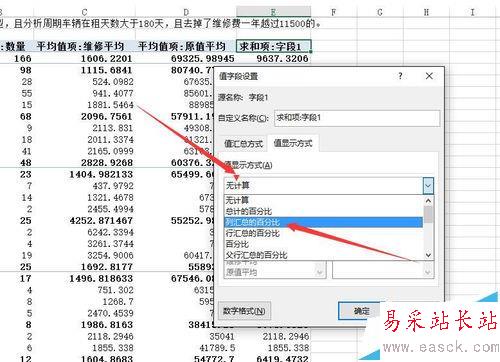This screenshot has width=500, height=362.
Task: Click cell value 3254.9006
Action: click(x=110, y=255)
